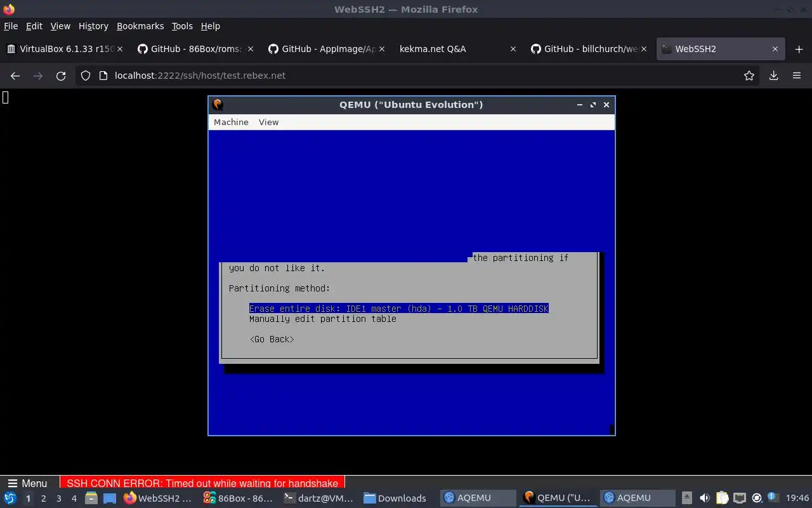Open the Firefox downloads panel
This screenshot has width=812, height=508.
tap(773, 76)
